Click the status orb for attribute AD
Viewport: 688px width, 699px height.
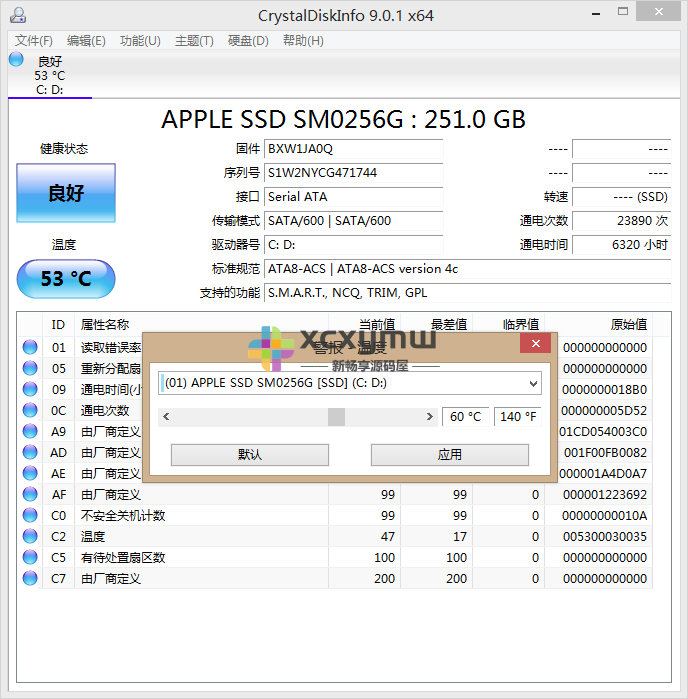pyautogui.click(x=30, y=452)
